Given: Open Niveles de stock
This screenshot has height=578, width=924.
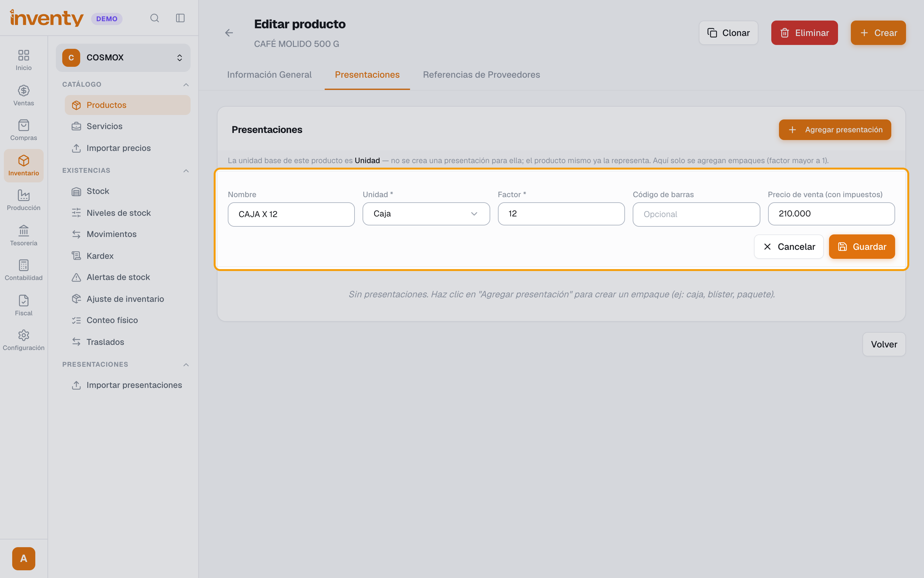Looking at the screenshot, I should [127, 213].
